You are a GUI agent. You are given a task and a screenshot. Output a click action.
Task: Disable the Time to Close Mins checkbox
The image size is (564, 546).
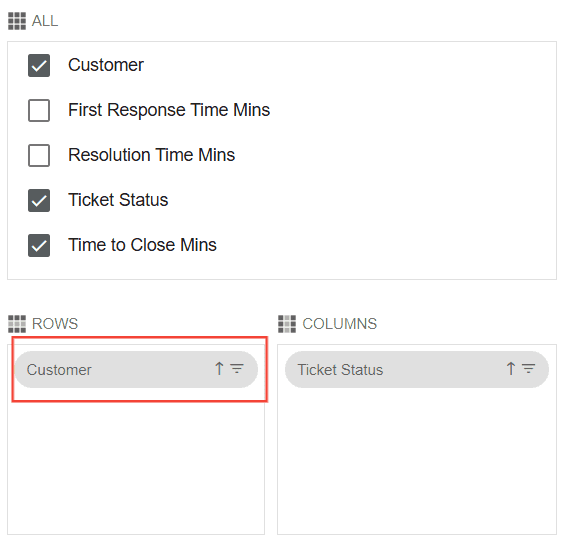[39, 245]
